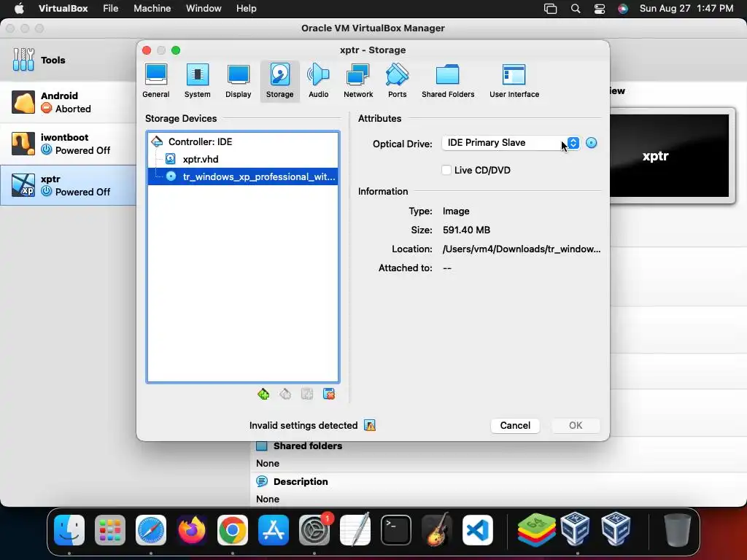Click the add controller icon
This screenshot has width=747, height=560.
pos(263,394)
